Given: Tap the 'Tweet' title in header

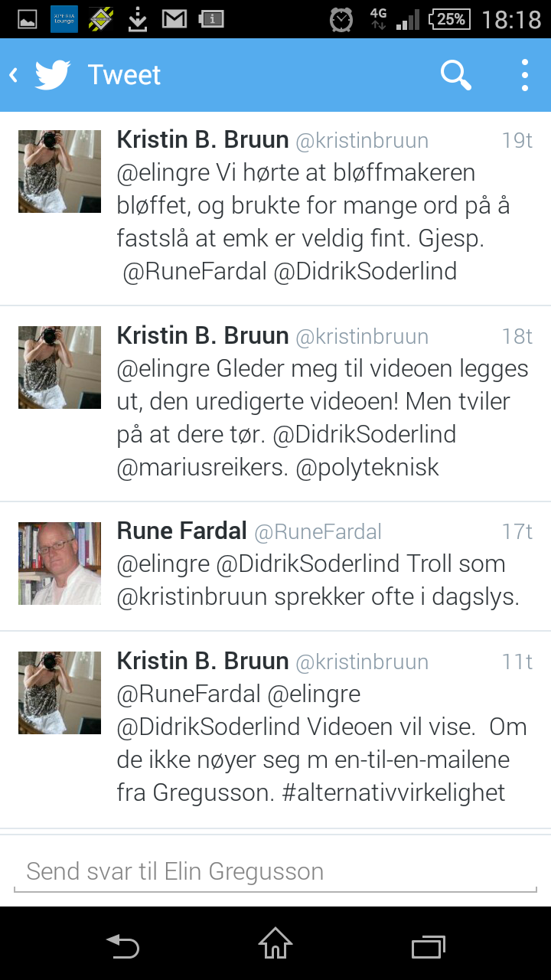Looking at the screenshot, I should (x=124, y=75).
